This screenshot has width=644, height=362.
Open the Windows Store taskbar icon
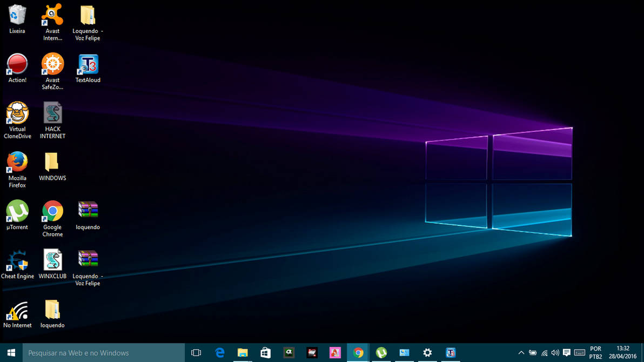[x=266, y=353]
